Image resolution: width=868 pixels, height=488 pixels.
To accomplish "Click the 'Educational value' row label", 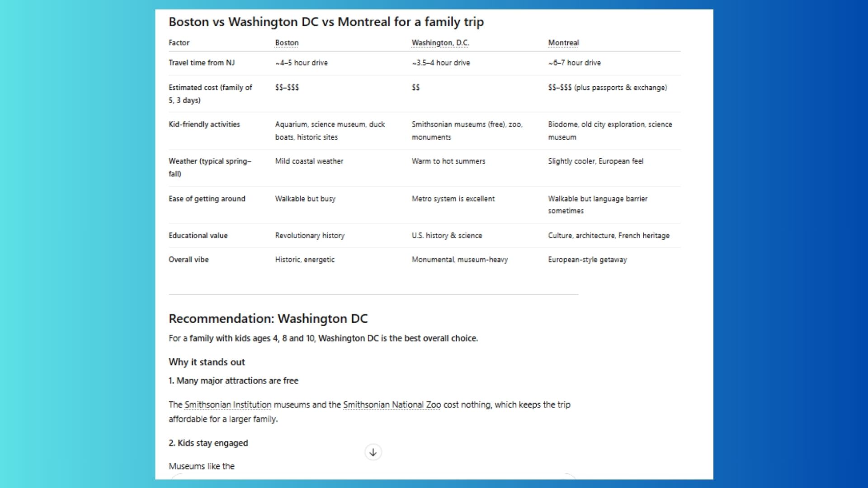I will click(198, 235).
